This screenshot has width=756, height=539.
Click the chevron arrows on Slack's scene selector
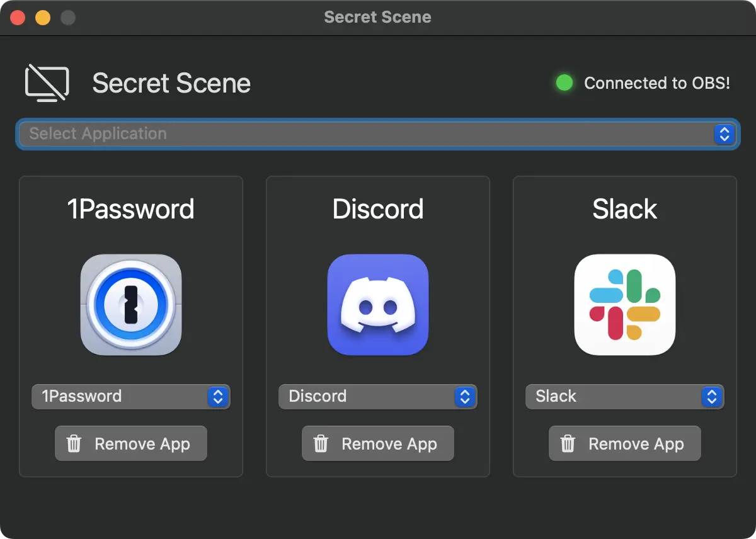tap(713, 397)
